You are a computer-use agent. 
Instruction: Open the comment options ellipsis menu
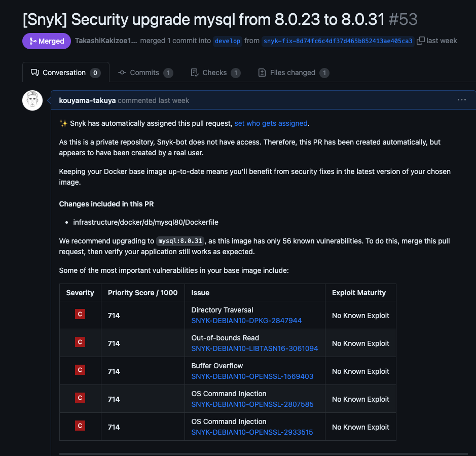(x=461, y=100)
